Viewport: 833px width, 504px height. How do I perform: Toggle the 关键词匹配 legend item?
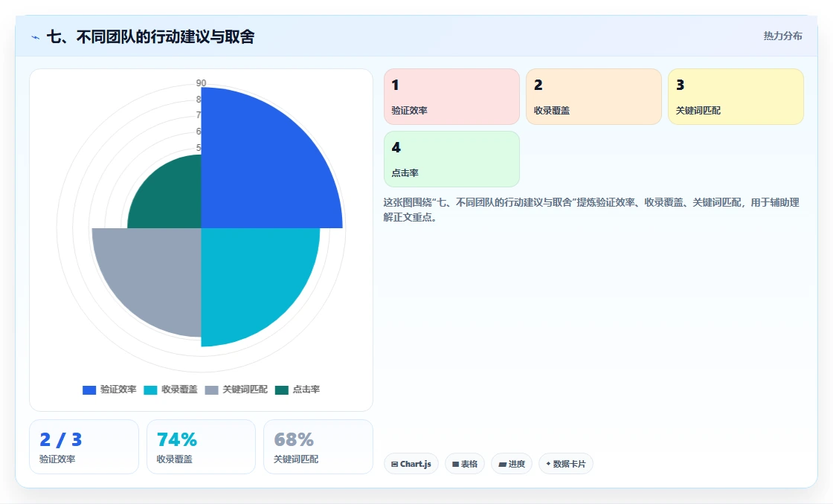236,390
